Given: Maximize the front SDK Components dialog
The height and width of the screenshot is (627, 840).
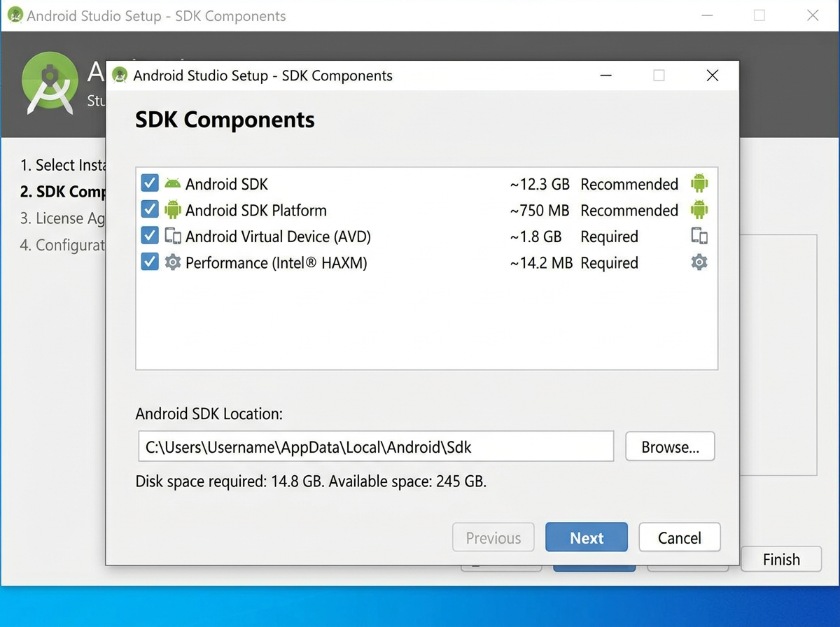Looking at the screenshot, I should click(659, 76).
